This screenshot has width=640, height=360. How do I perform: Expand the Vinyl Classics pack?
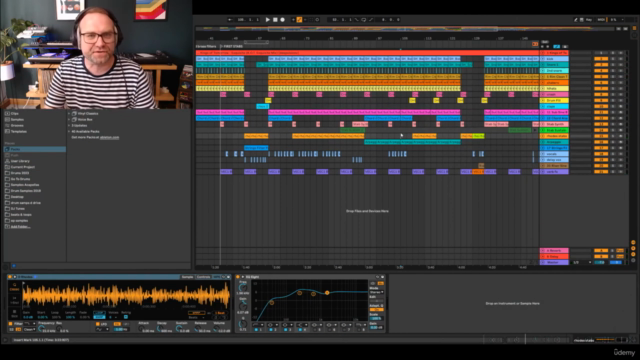[x=69, y=113]
